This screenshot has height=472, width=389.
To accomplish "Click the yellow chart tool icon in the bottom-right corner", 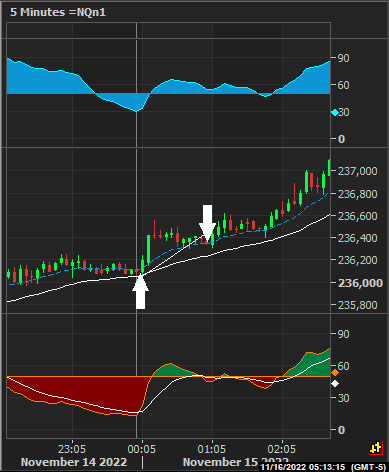I will coord(376,448).
